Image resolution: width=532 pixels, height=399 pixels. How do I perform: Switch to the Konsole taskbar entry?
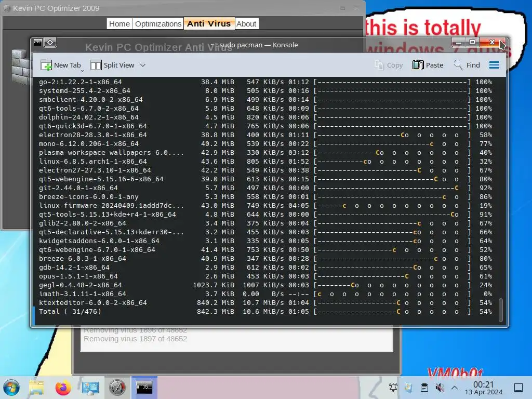[144, 388]
